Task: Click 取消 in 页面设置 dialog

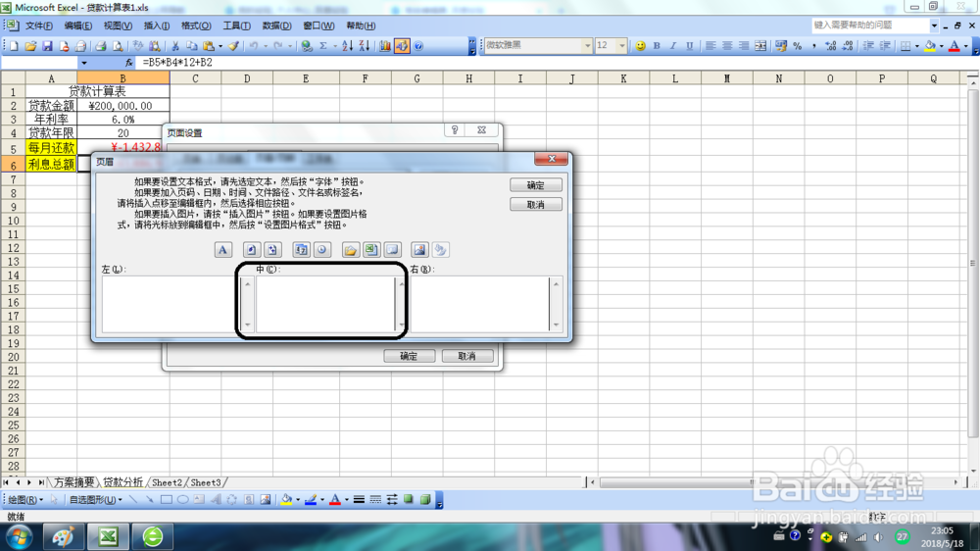Action: (466, 356)
